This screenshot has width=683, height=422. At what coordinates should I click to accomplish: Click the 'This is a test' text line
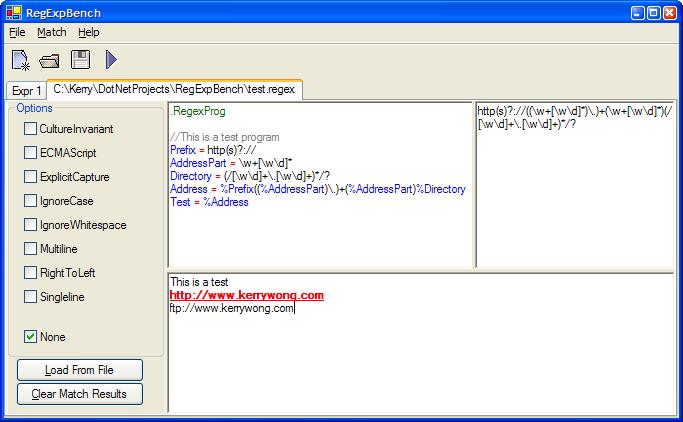[199, 282]
